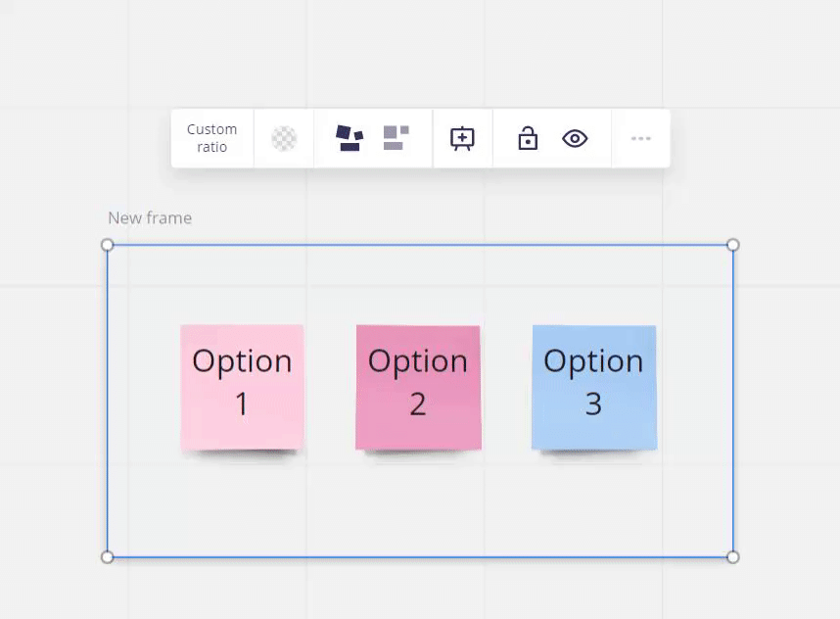Grab the top-left frame resize handle
840x619 pixels.
click(x=108, y=245)
